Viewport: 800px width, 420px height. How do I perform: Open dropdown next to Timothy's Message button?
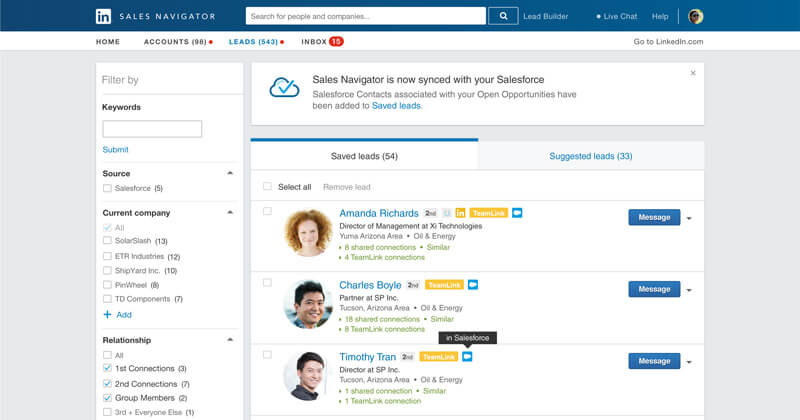(x=689, y=362)
